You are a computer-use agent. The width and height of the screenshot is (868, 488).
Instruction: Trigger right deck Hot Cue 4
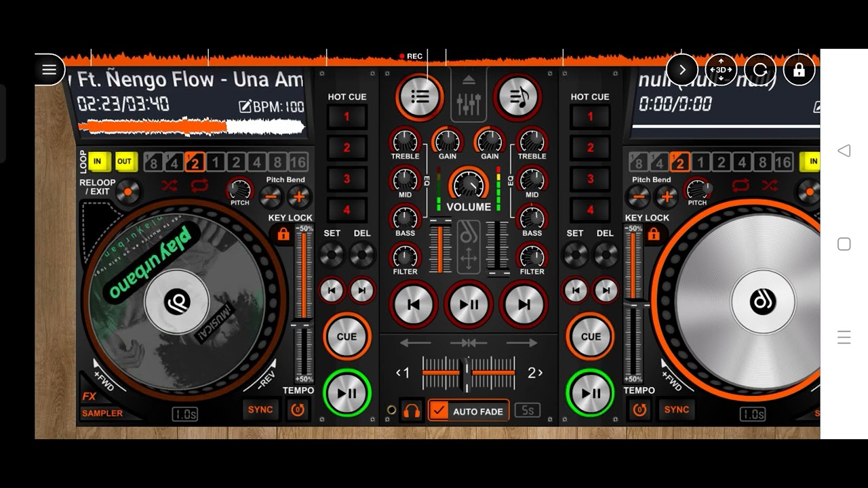(590, 210)
